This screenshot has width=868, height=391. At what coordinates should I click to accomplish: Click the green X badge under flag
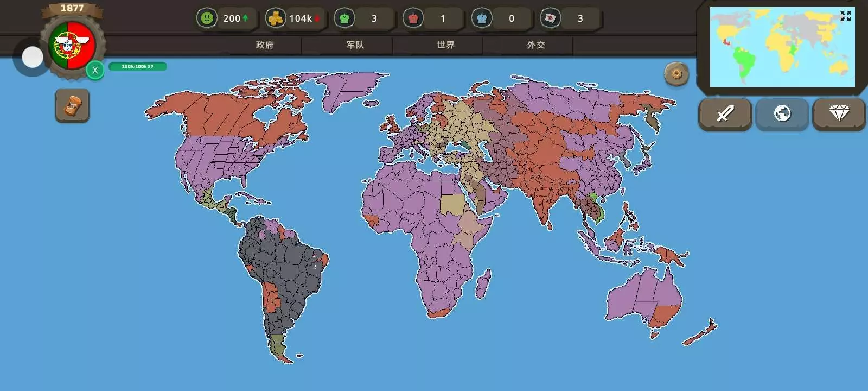[x=95, y=70]
